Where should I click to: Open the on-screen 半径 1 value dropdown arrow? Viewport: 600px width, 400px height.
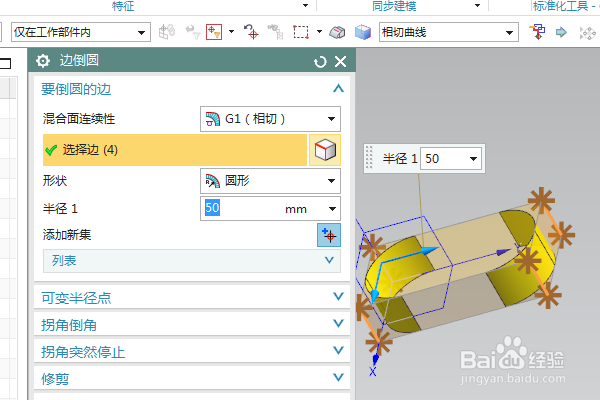473,158
